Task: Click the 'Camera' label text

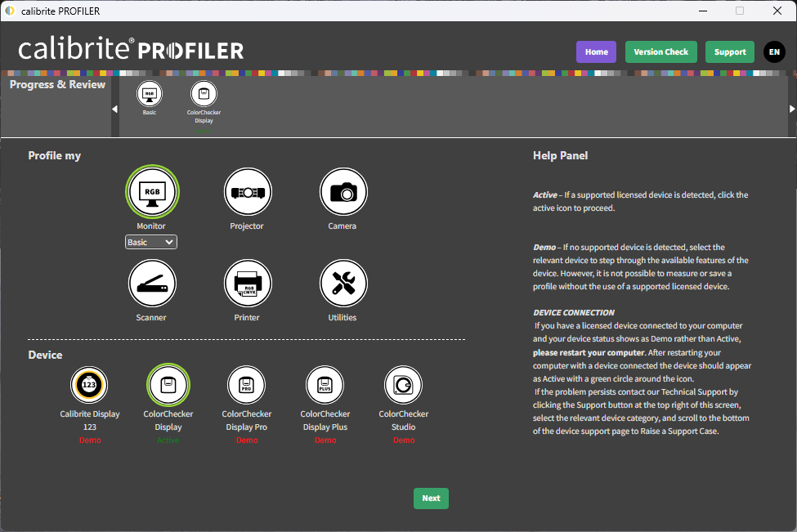Action: tap(342, 226)
